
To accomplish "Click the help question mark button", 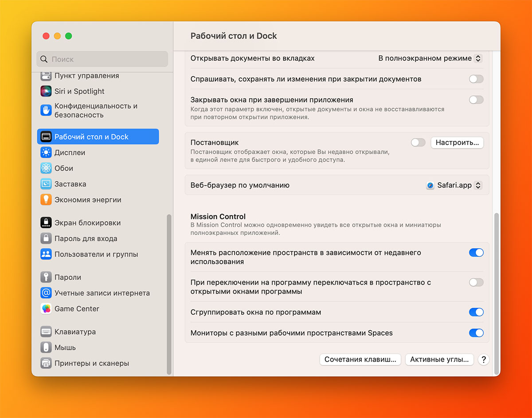I will 484,359.
